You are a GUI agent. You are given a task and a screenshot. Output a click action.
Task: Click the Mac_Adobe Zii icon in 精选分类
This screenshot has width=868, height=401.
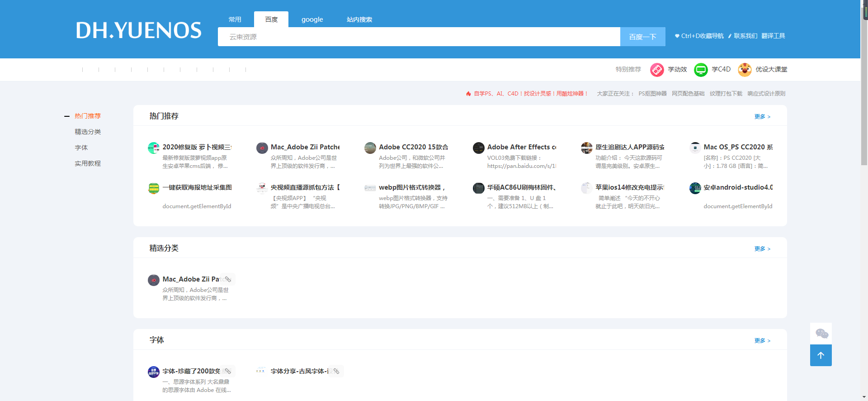[x=154, y=280]
